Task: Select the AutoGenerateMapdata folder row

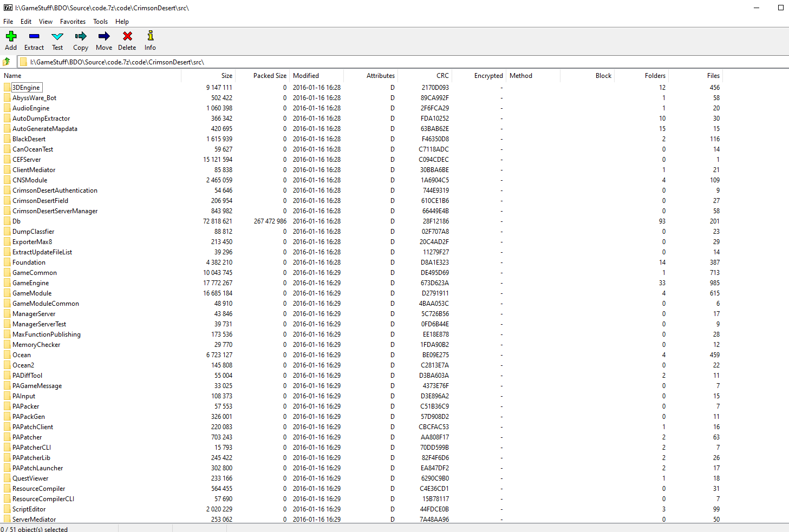Action: [362, 129]
